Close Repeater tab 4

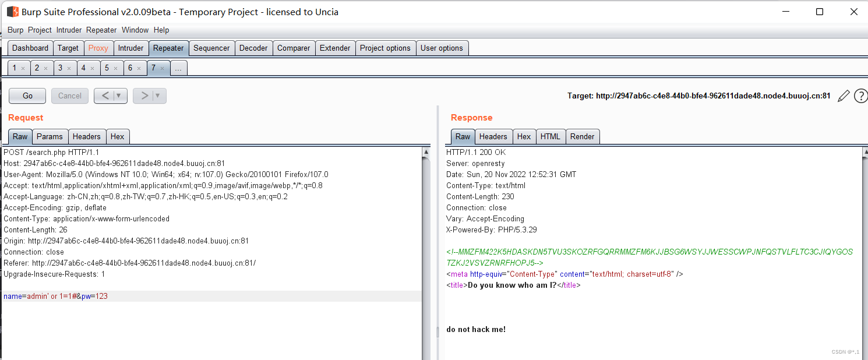tap(92, 68)
